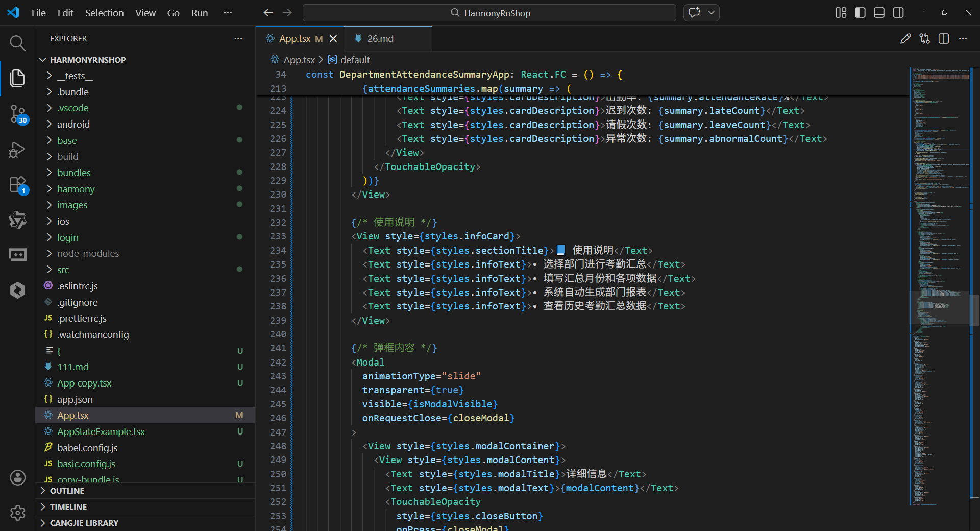This screenshot has height=531, width=980.
Task: Open .prettierrc.js file
Action: click(x=145, y=318)
